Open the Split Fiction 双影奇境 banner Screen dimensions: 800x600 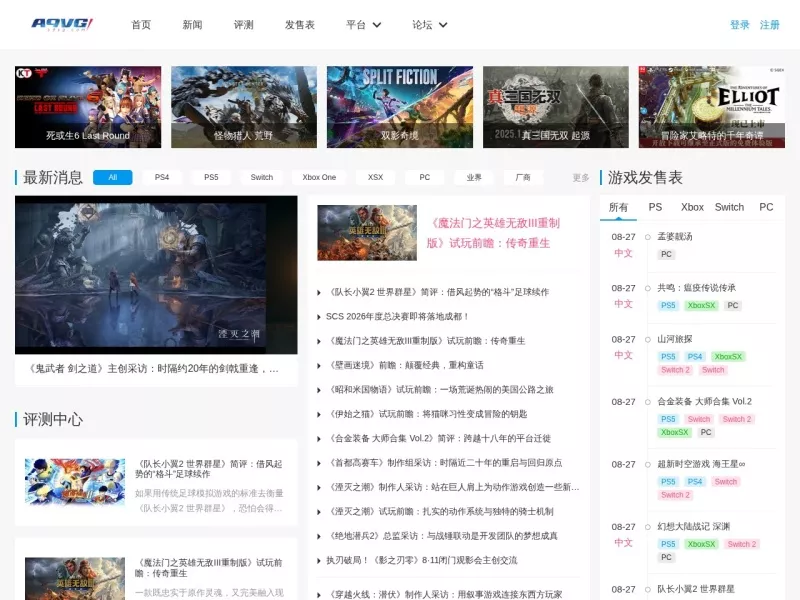point(399,107)
